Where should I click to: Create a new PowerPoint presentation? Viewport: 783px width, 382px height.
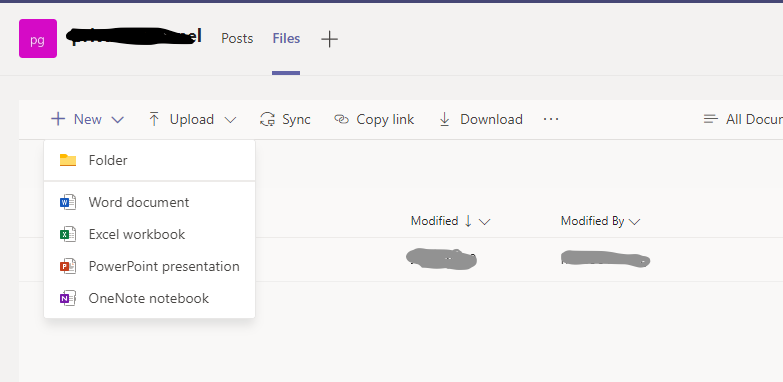149,266
